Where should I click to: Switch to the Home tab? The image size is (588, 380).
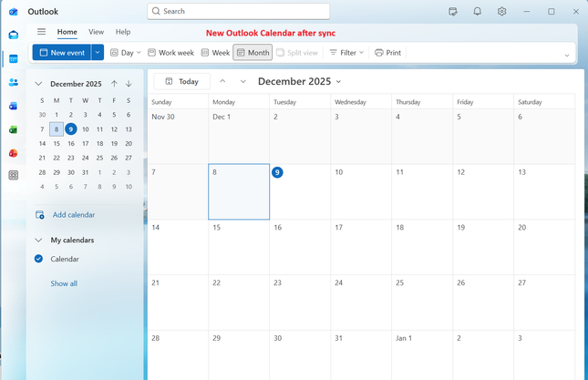coord(67,32)
